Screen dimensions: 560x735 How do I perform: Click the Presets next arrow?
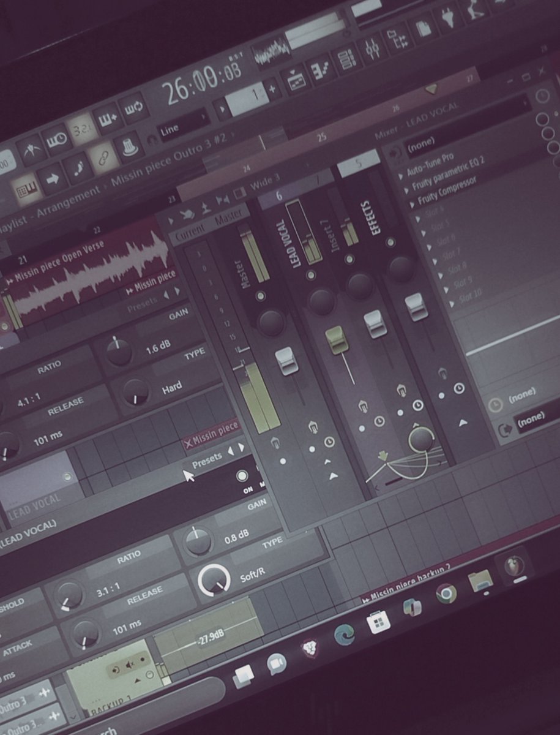[x=242, y=448]
